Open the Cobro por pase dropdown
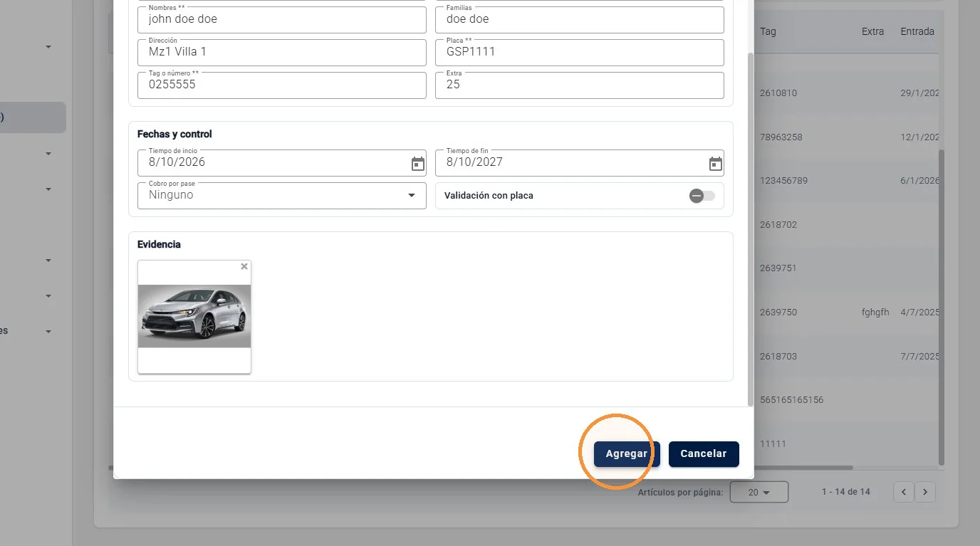Viewport: 980px width, 546px height. pos(282,196)
